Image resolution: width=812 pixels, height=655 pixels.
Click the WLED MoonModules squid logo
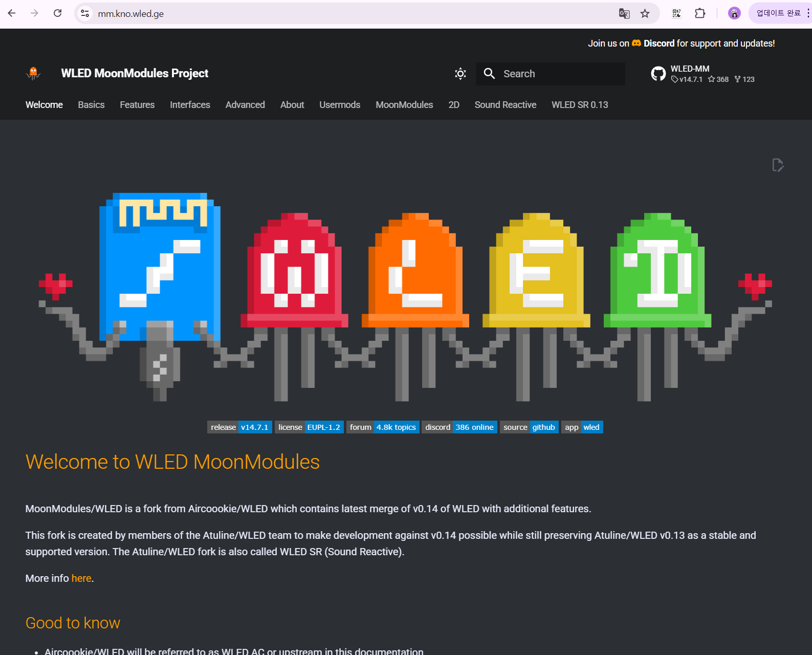pyautogui.click(x=33, y=74)
